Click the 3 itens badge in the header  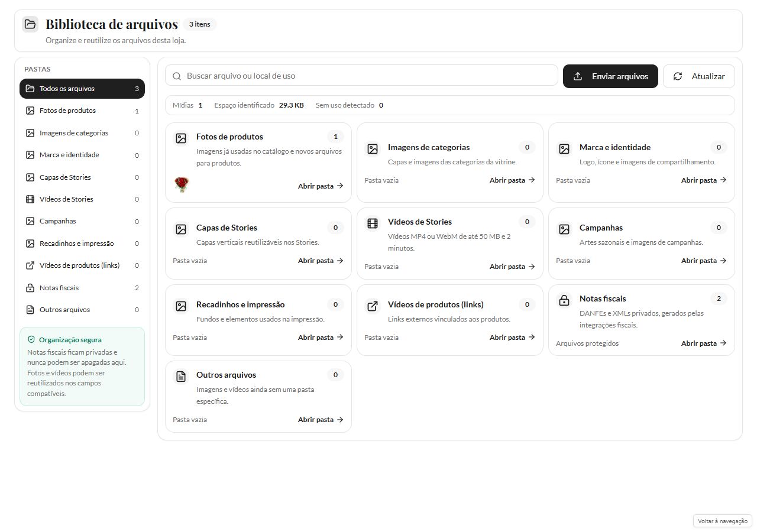coord(200,24)
